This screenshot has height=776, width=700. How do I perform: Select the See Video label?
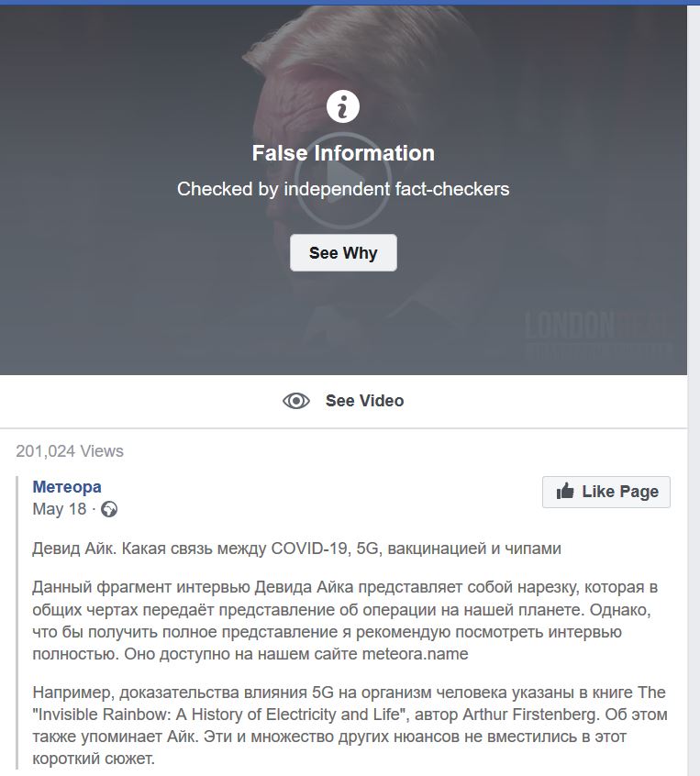364,401
